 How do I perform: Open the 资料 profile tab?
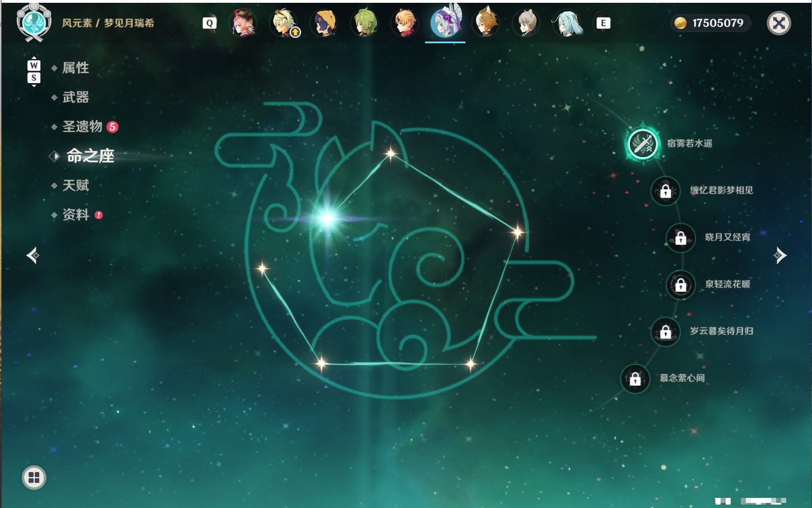pos(76,215)
